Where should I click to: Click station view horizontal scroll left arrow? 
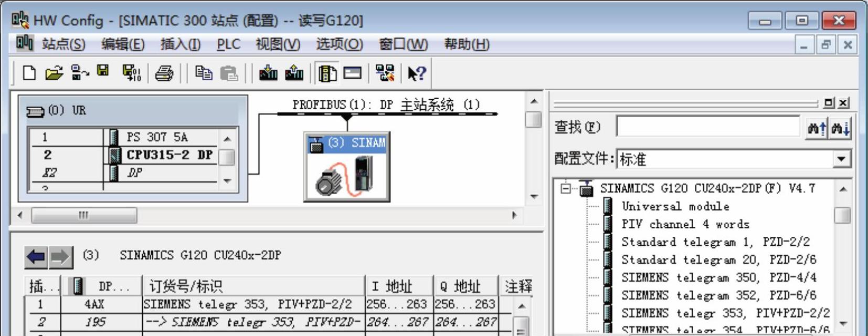click(x=19, y=215)
